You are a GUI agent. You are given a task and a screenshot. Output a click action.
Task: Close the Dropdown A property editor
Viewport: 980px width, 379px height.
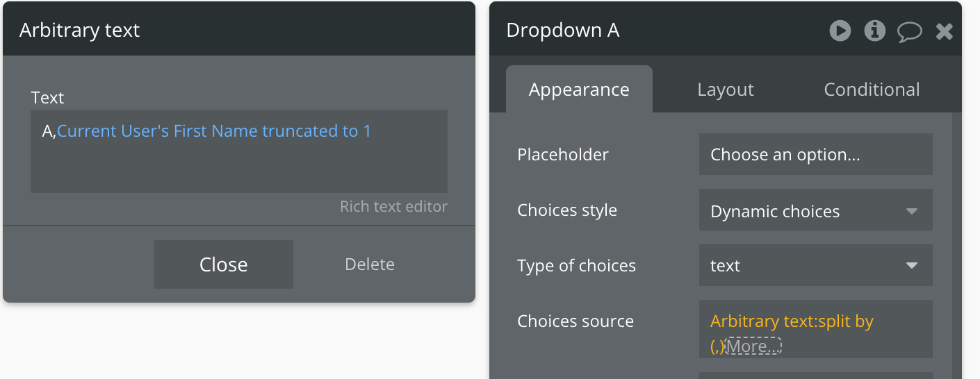click(x=944, y=31)
